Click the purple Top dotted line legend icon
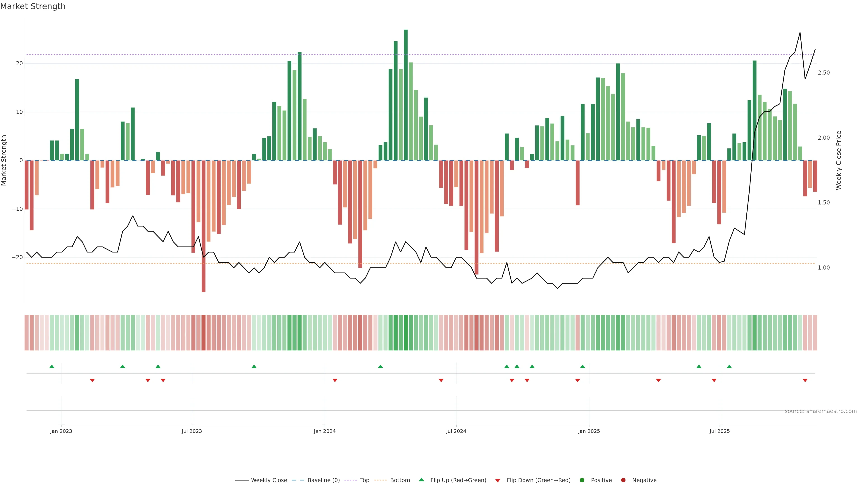868x488 pixels. [x=351, y=480]
